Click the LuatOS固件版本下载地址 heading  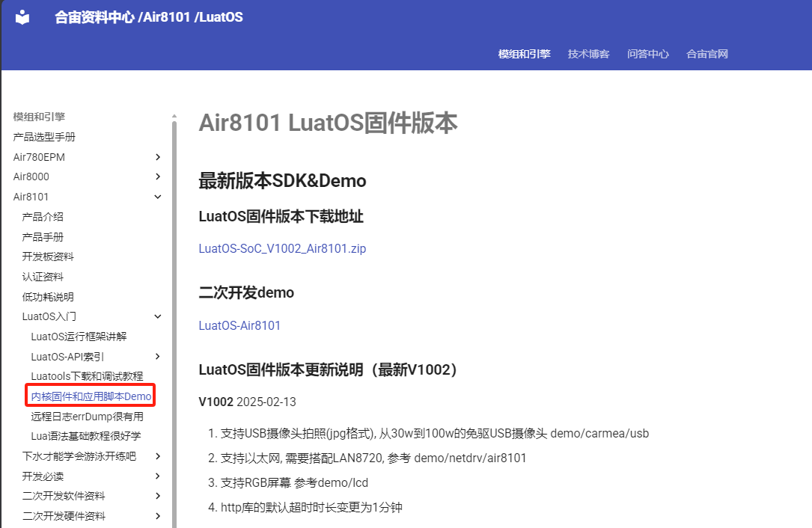[281, 216]
